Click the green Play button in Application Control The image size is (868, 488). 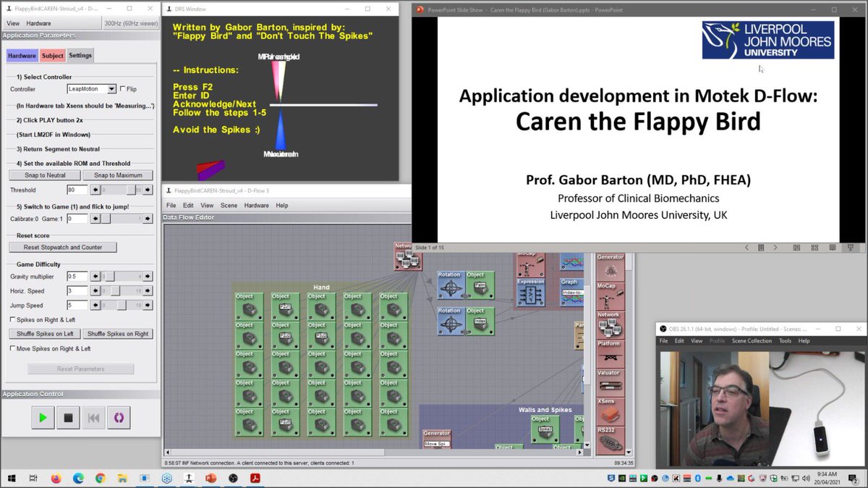[43, 418]
